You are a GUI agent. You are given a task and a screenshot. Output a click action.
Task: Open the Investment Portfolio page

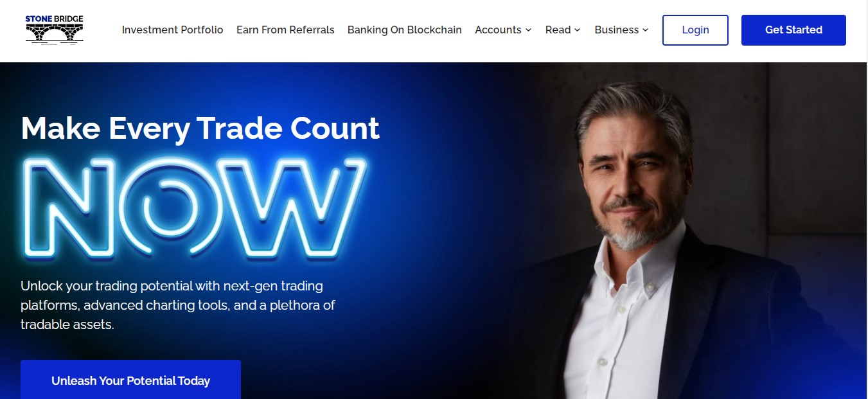(173, 30)
